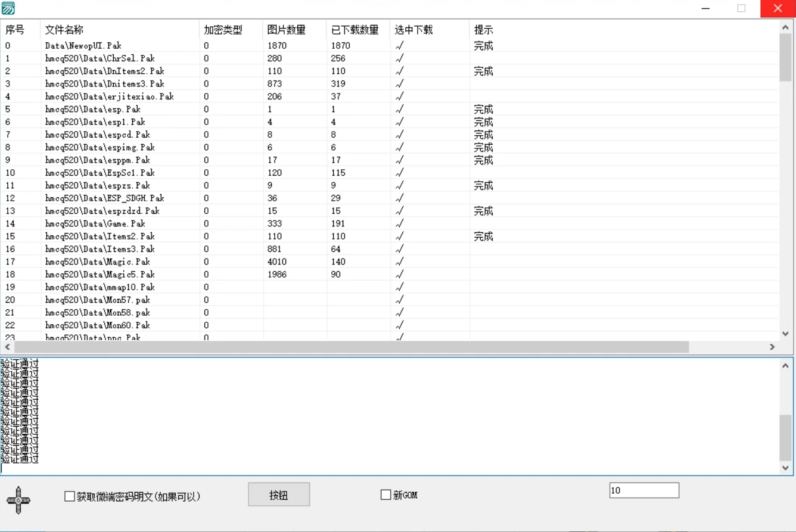Click 完成 status in NewopUI.Pak row

tap(483, 45)
